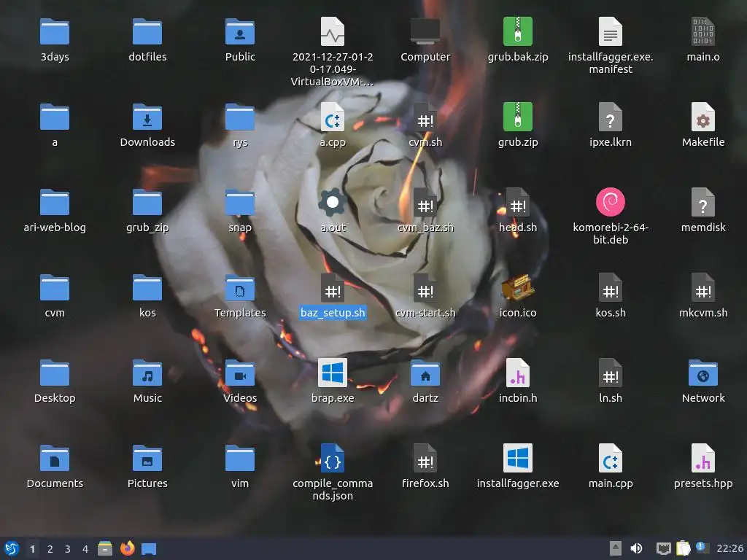Select the memdisk file
This screenshot has height=560, width=747.
click(703, 203)
